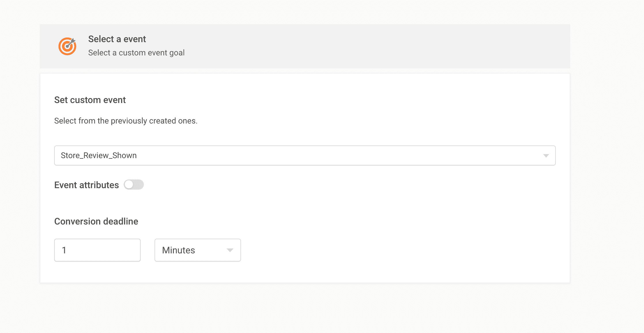Click the Store_Review_Shown dropdown arrow
Image resolution: width=644 pixels, height=333 pixels.
pos(546,156)
